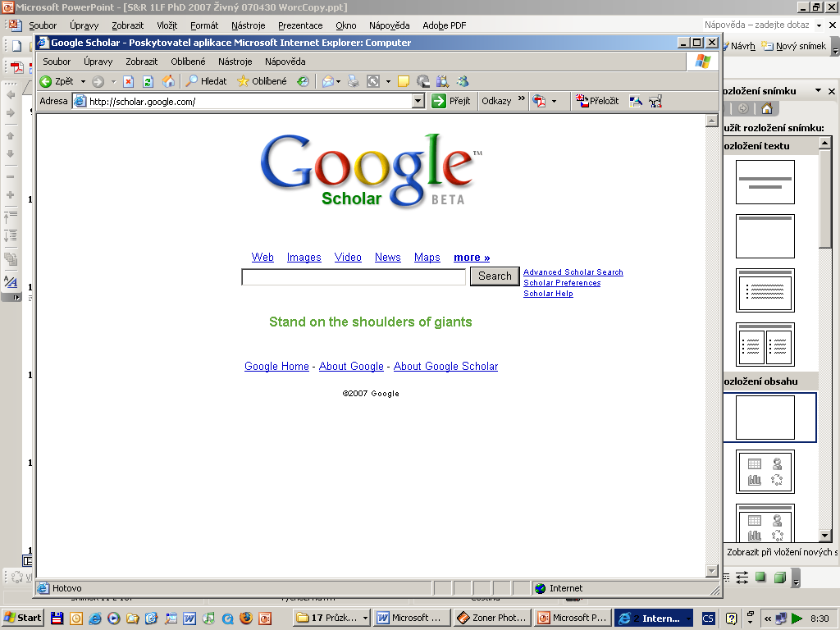Launch Word from the quick launch bar
840x630 pixels.
click(x=189, y=619)
